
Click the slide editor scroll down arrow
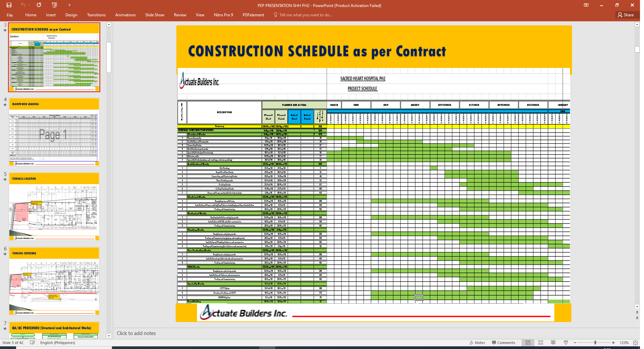637,307
